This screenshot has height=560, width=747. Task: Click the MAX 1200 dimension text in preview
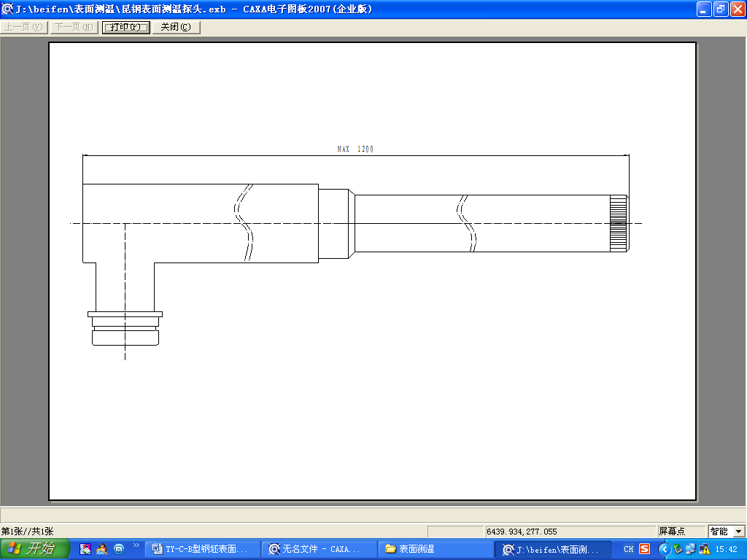point(355,149)
